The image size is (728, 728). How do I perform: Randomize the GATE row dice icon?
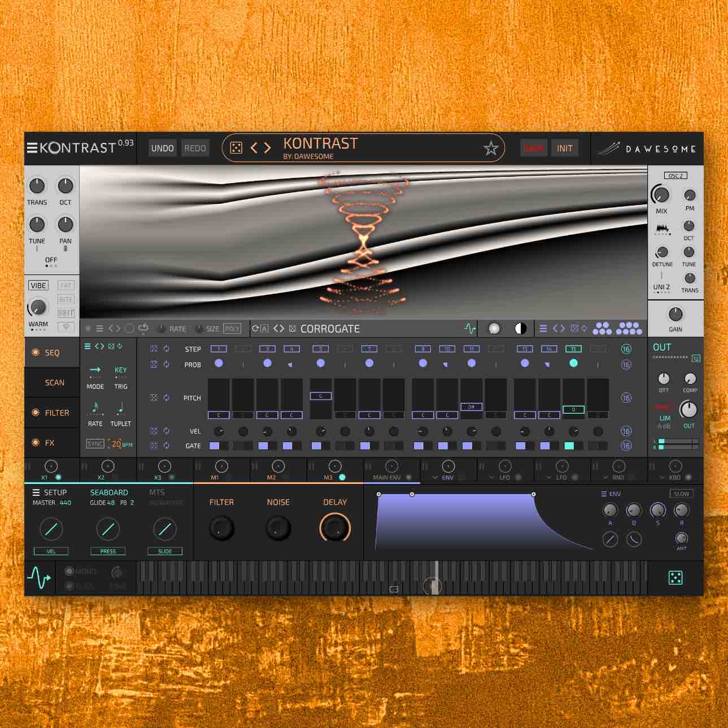pos(154,446)
